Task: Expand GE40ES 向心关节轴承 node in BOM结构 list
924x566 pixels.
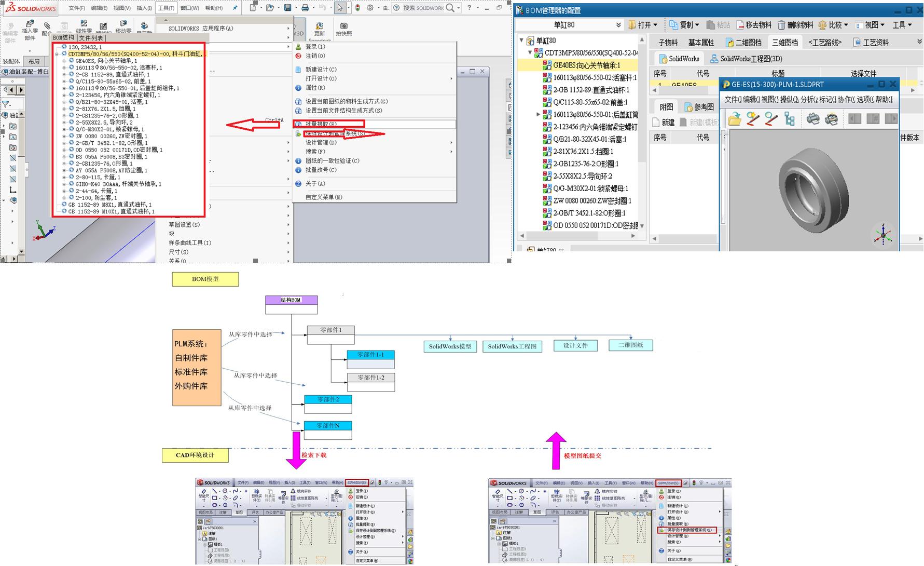Action: pyautogui.click(x=64, y=61)
